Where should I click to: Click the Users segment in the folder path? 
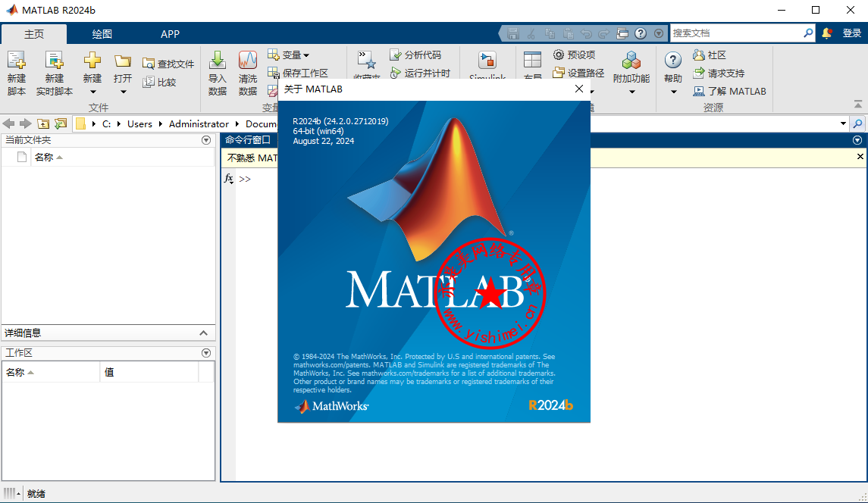pyautogui.click(x=139, y=124)
